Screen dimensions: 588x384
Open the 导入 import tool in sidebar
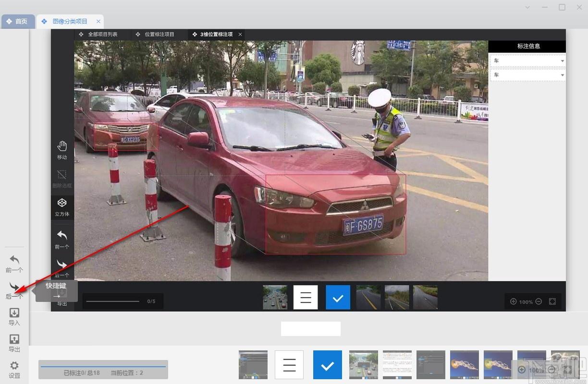[x=14, y=316]
